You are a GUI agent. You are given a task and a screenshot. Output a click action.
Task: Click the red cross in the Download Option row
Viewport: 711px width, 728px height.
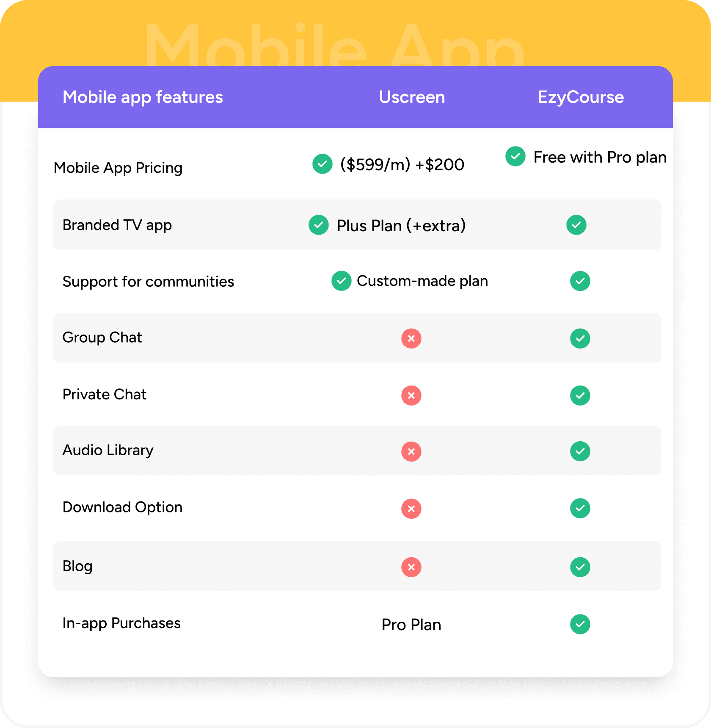tap(411, 509)
